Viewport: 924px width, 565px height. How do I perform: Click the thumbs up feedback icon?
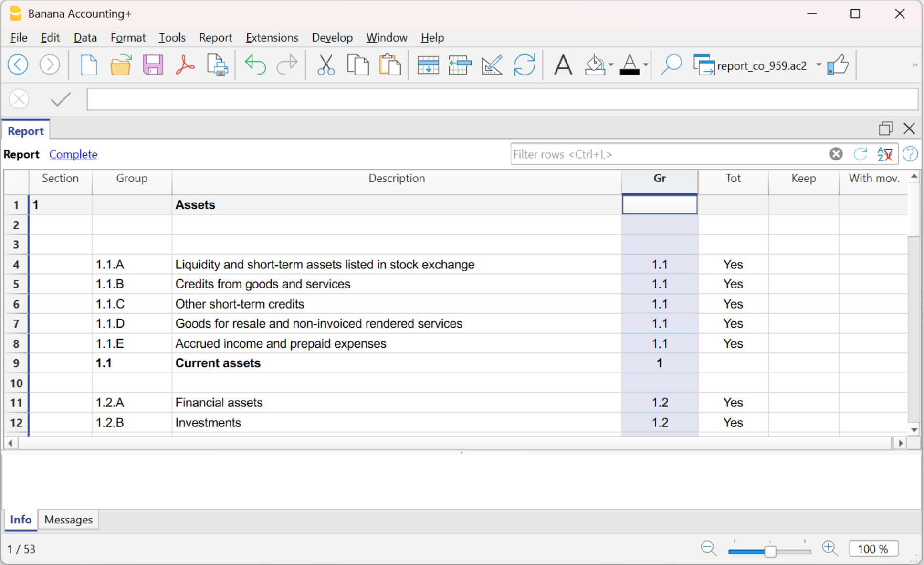coord(838,64)
